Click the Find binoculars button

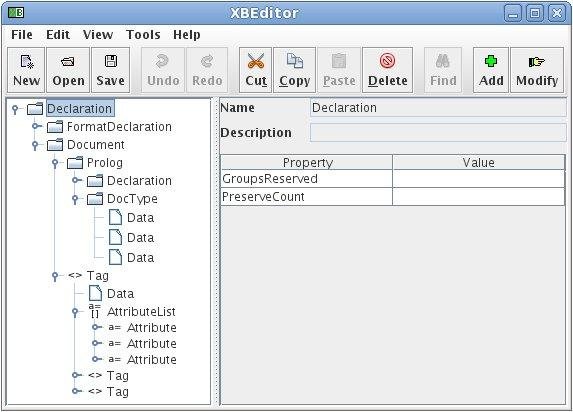point(443,70)
